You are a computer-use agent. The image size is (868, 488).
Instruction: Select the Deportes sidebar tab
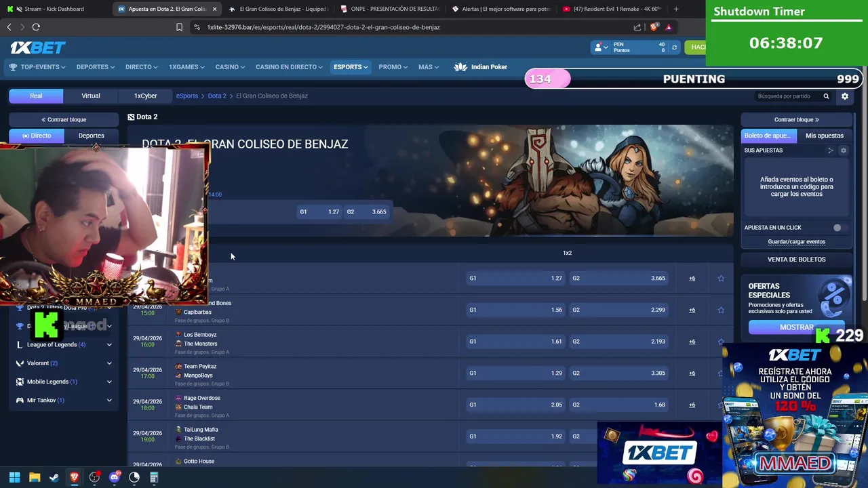(91, 136)
